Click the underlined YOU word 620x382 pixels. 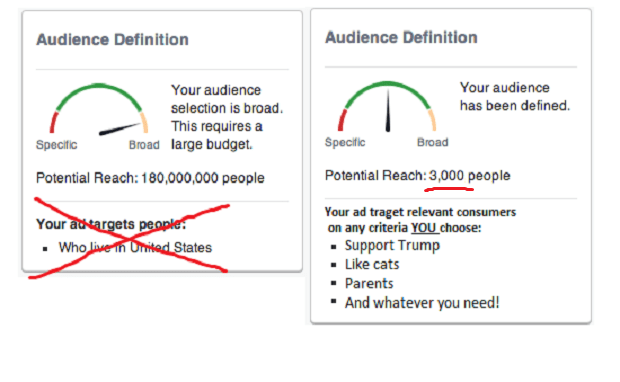pos(423,228)
